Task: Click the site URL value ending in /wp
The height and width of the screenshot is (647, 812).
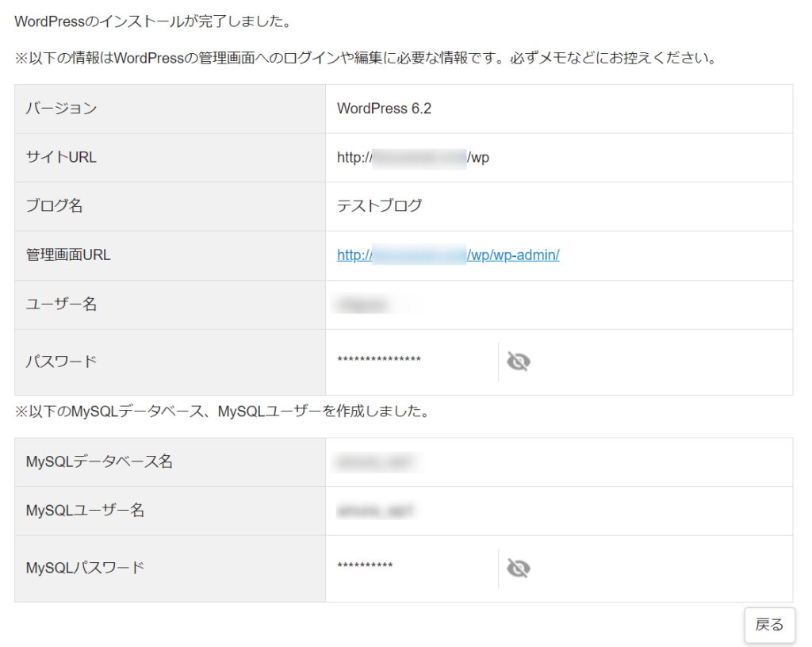Action: [412, 157]
